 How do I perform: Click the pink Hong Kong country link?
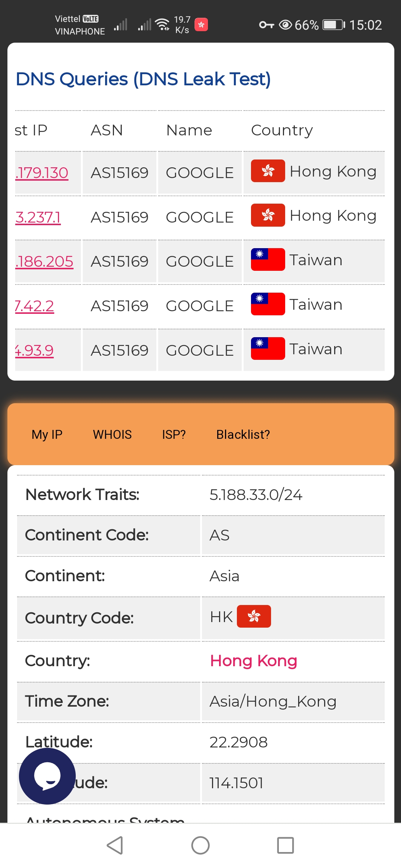(x=254, y=661)
